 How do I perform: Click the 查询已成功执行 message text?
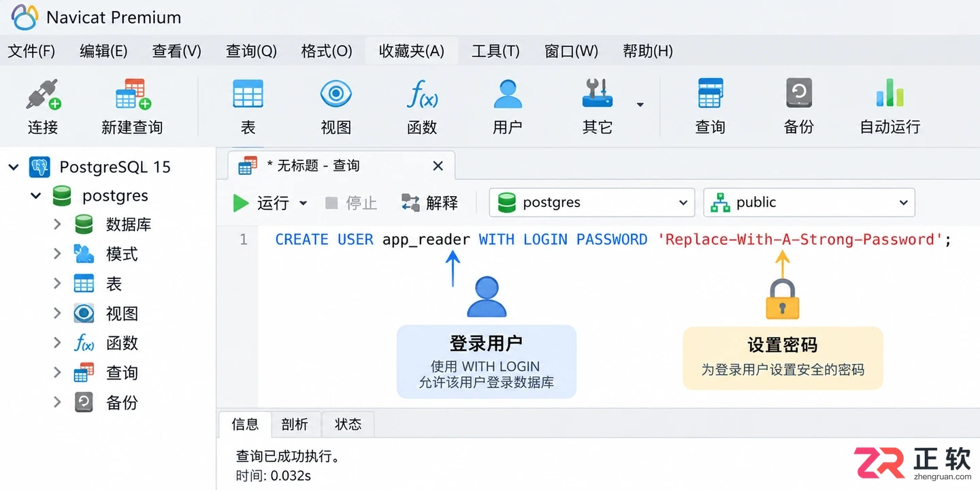point(287,456)
